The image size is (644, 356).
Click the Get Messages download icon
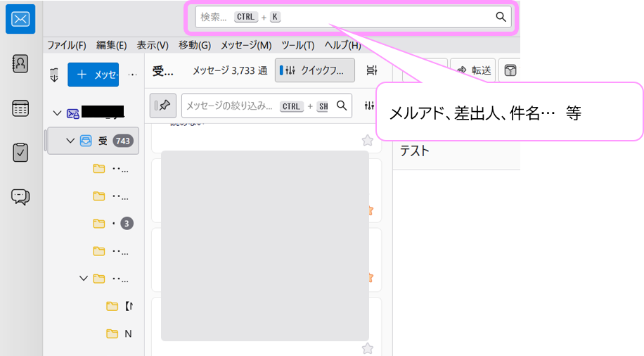[x=54, y=75]
